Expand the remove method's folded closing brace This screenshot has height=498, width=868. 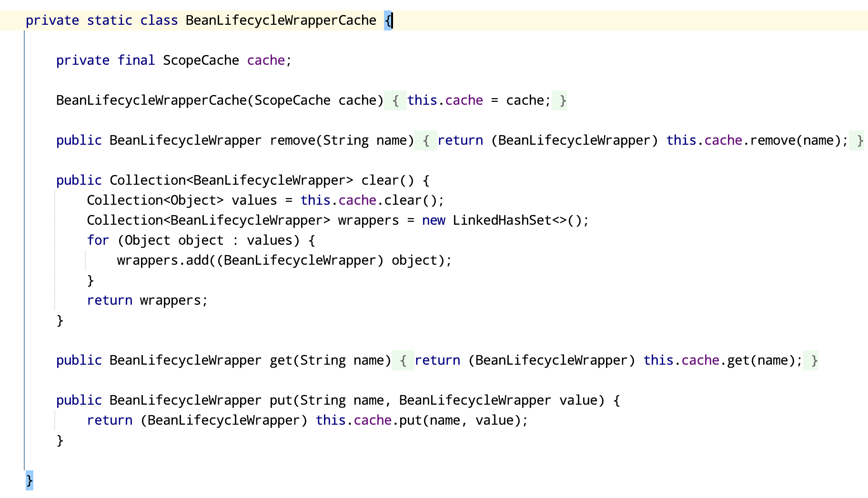[x=857, y=140]
